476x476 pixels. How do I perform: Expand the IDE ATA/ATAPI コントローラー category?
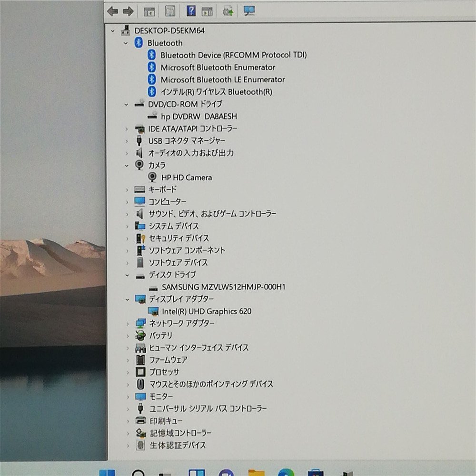[x=127, y=129]
